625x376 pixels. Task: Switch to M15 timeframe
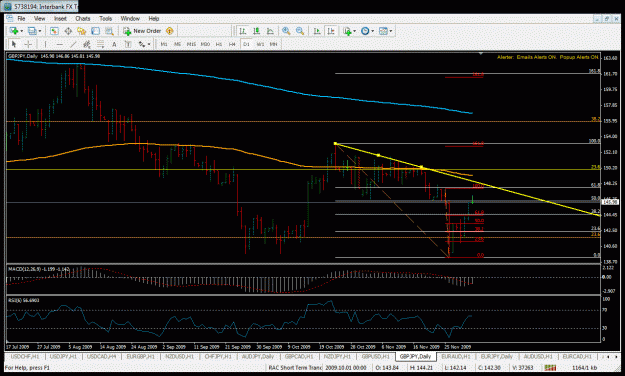pos(191,44)
